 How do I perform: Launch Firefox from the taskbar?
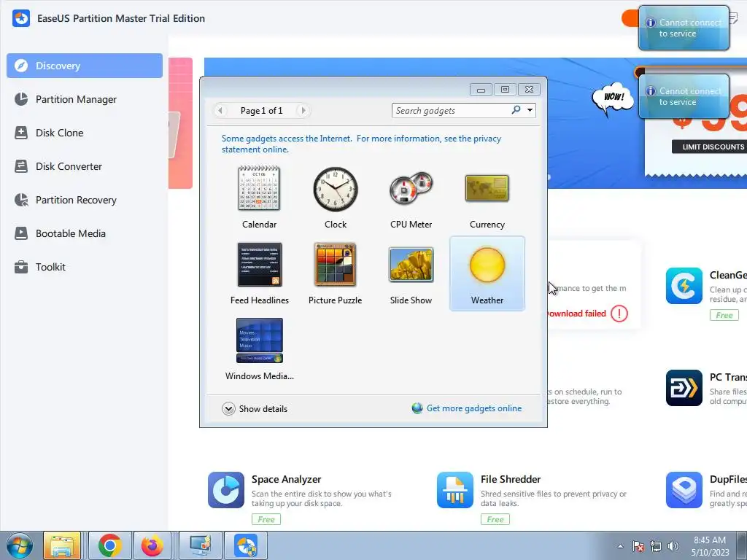[x=152, y=545]
